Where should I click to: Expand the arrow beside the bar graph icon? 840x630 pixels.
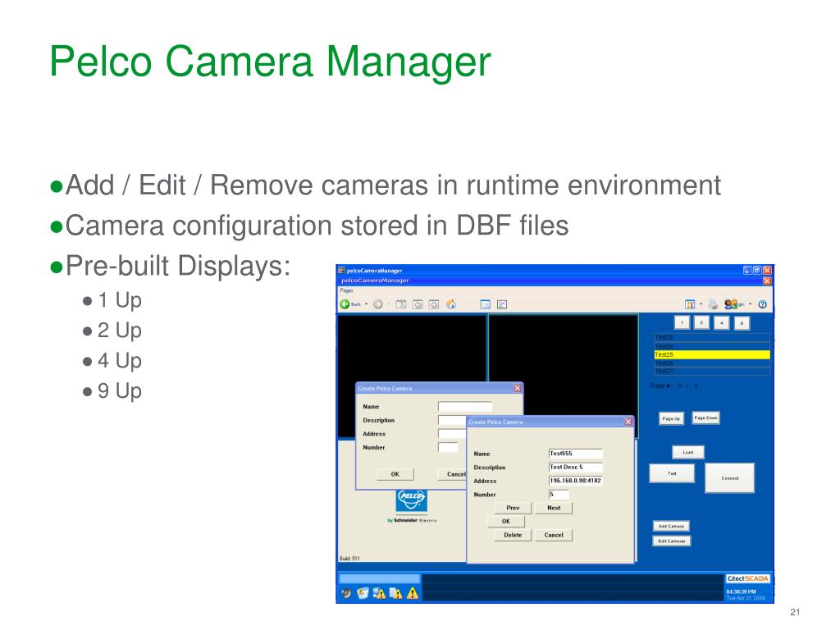click(x=701, y=304)
